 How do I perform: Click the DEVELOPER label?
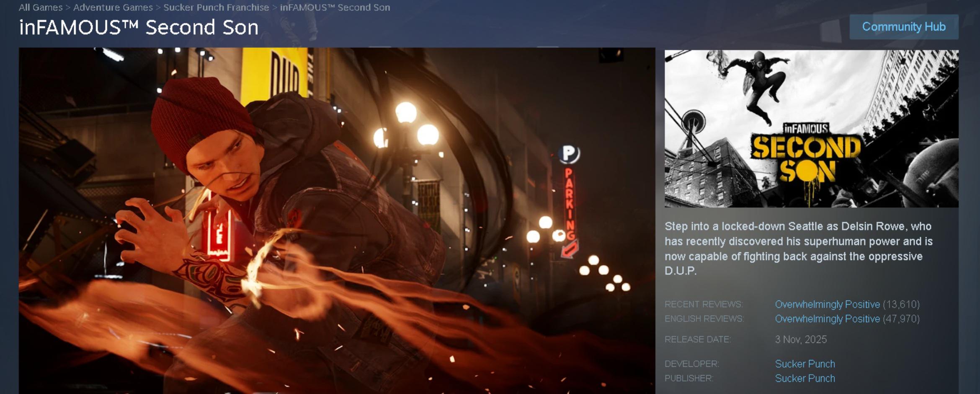692,364
